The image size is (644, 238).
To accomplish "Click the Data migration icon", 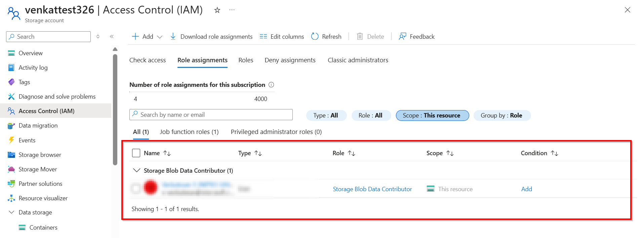I will [11, 126].
